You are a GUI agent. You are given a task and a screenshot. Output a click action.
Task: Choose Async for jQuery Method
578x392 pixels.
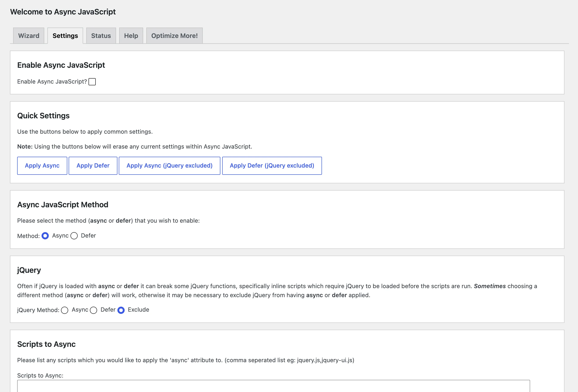tap(65, 310)
